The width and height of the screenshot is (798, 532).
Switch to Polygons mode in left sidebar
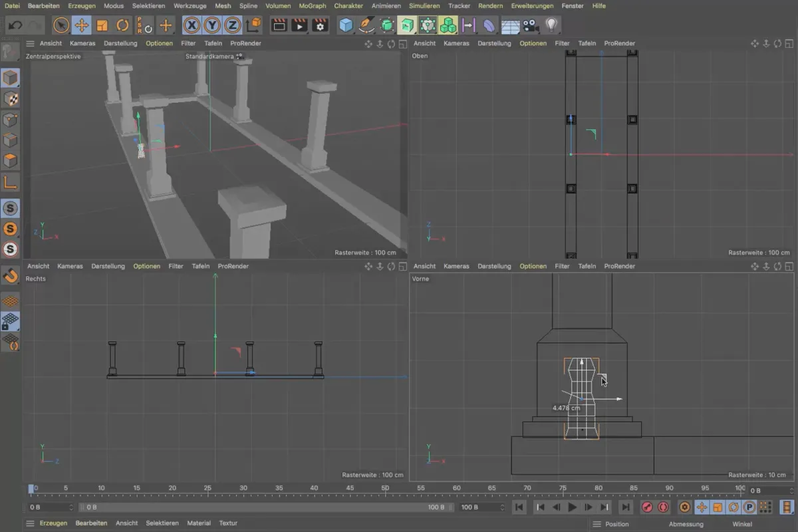coord(11,161)
